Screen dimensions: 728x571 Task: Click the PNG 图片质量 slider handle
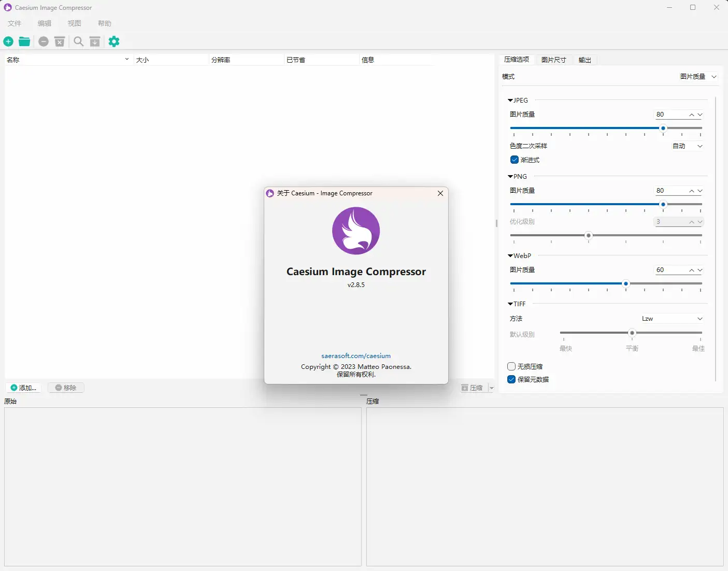pos(663,204)
